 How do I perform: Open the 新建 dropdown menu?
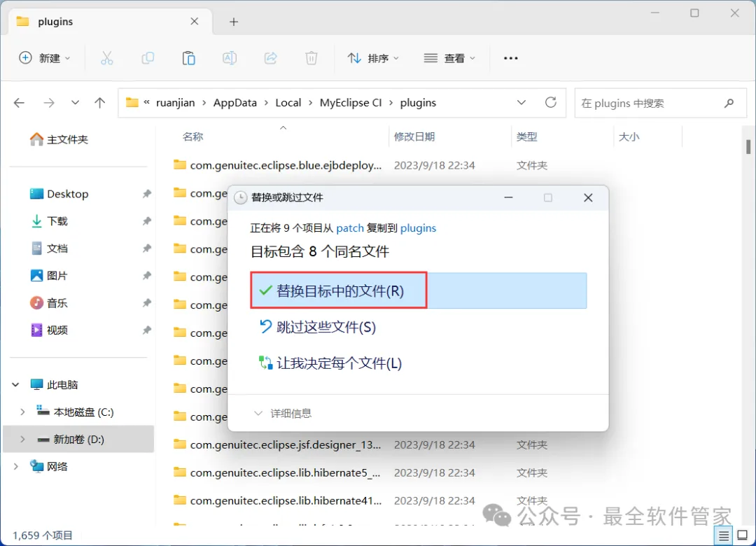44,58
